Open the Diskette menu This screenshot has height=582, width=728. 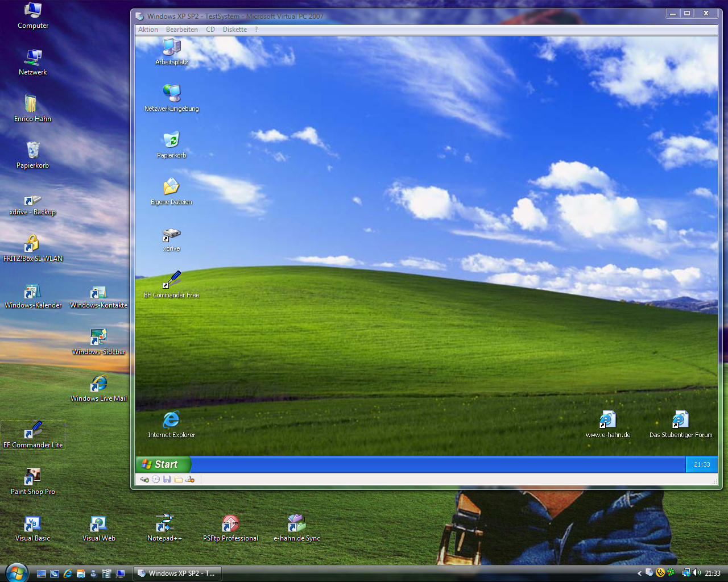(235, 30)
